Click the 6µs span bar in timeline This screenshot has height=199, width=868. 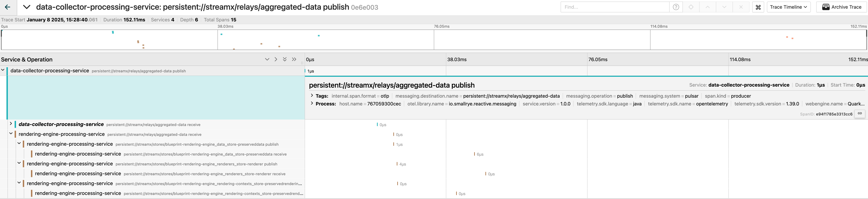coord(475,154)
